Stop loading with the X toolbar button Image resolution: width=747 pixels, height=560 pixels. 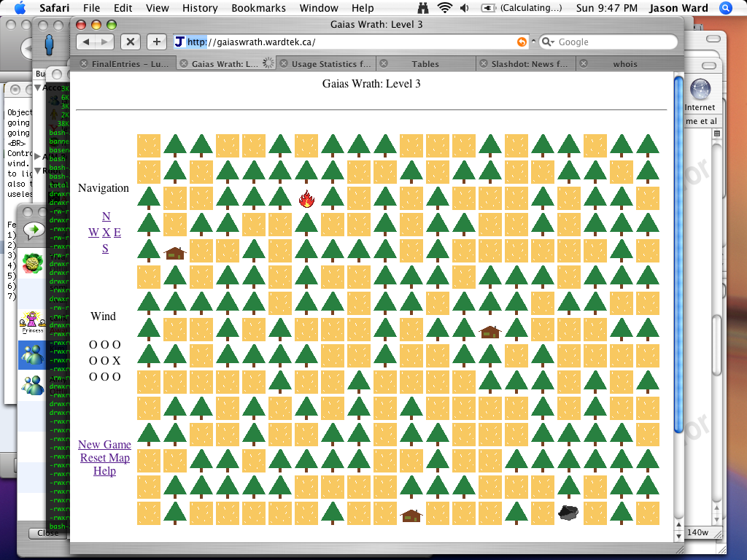click(x=130, y=42)
